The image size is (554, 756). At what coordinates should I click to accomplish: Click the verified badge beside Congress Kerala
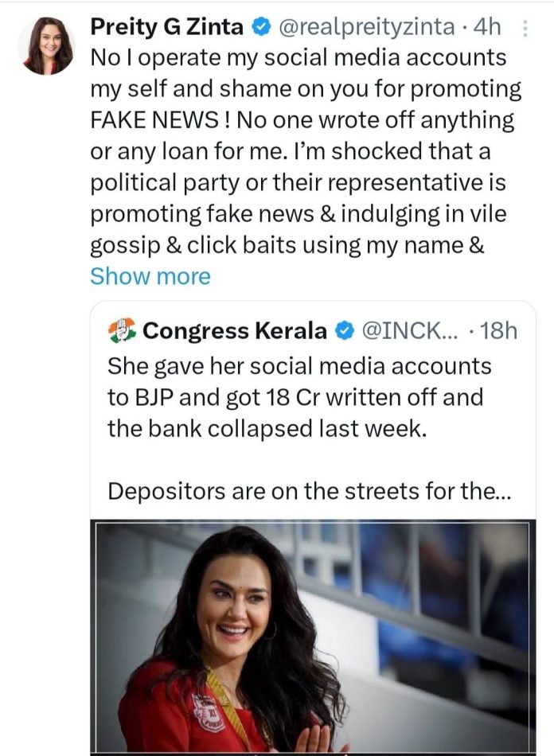(x=344, y=330)
